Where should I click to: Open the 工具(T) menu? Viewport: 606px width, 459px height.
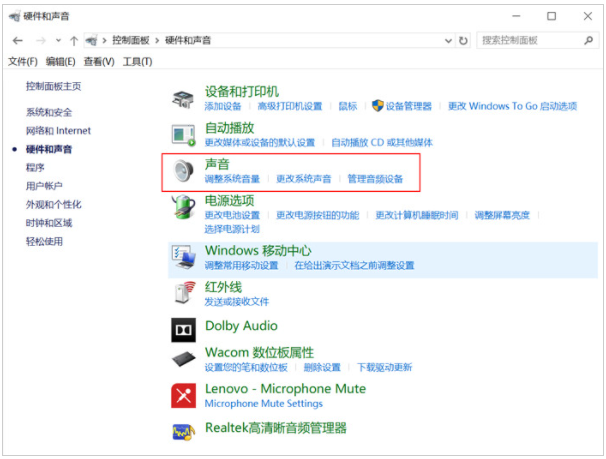click(x=137, y=62)
